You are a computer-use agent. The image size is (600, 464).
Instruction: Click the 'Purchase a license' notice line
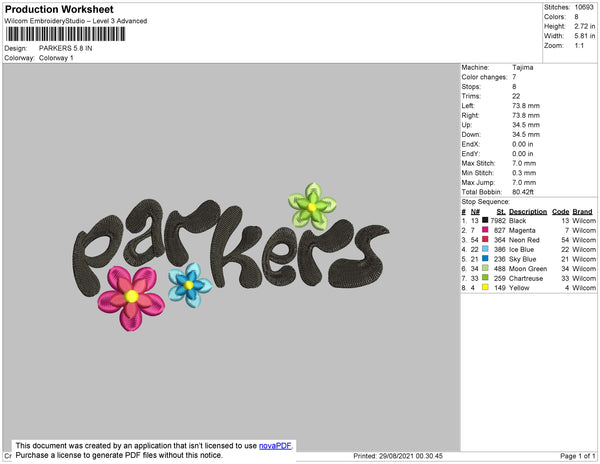119,455
